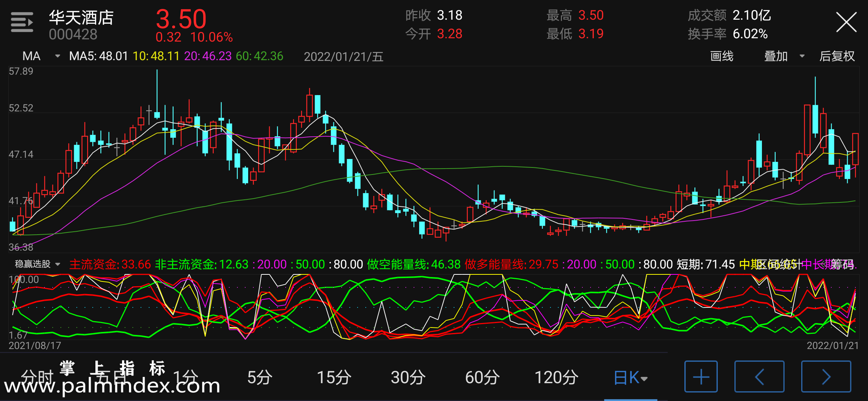The width and height of the screenshot is (868, 401).
Task: Tap the 最高 3.50 value
Action: (575, 15)
